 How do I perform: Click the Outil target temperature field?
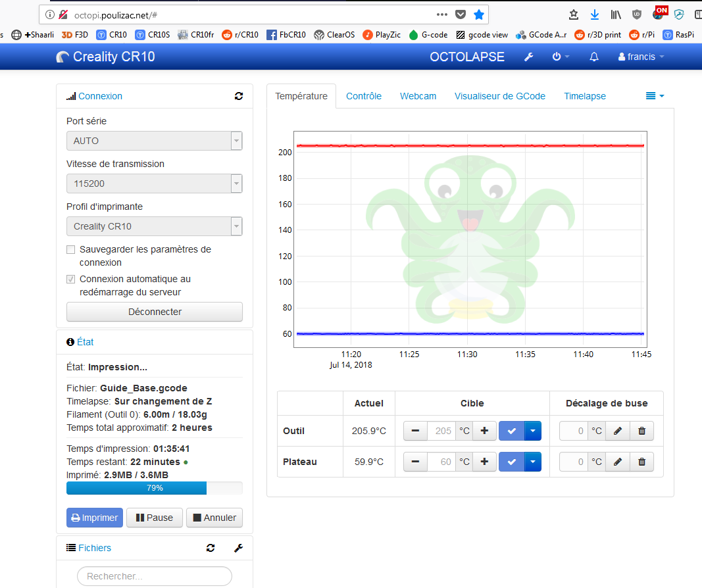(x=441, y=431)
